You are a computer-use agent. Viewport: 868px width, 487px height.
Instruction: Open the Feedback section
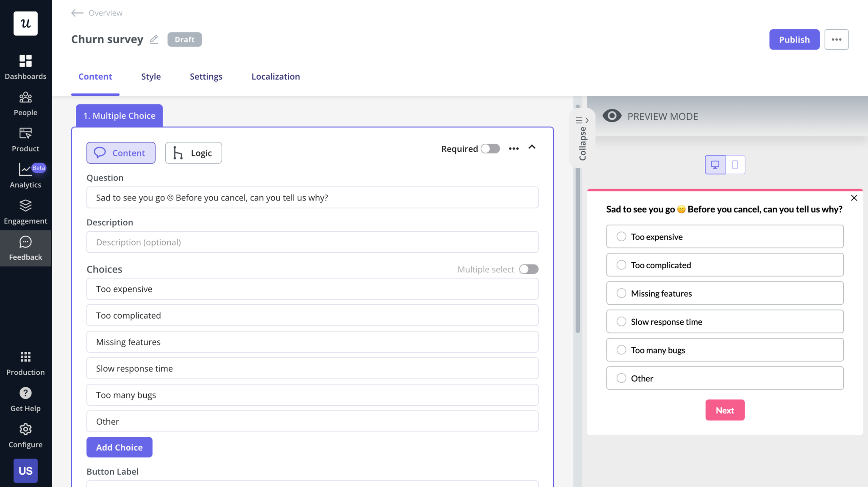[25, 248]
